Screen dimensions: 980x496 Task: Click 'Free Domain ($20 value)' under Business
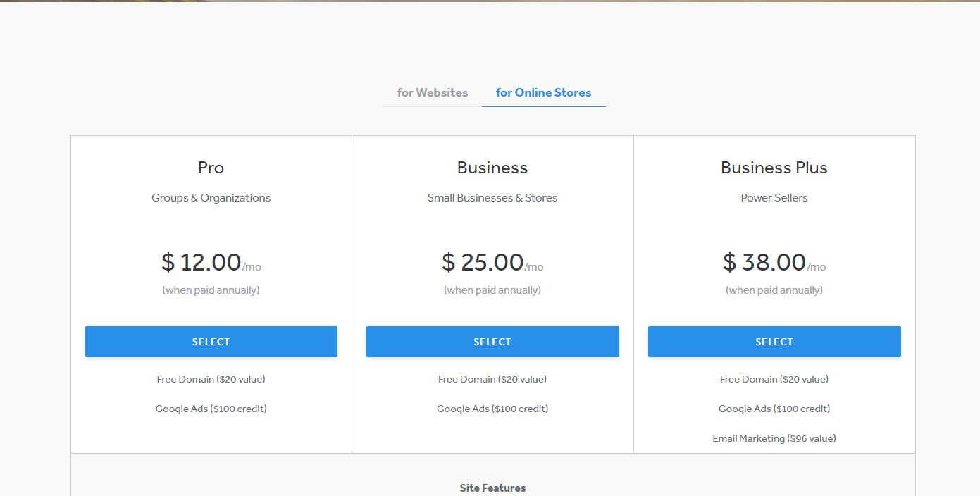492,379
